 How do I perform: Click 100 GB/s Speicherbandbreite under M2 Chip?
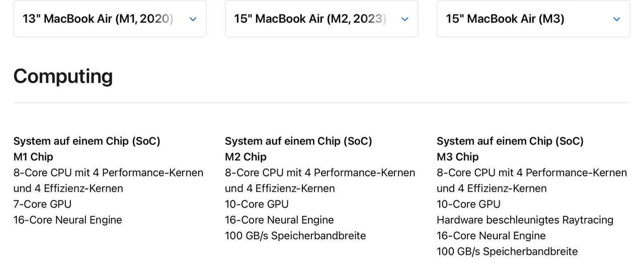(295, 236)
